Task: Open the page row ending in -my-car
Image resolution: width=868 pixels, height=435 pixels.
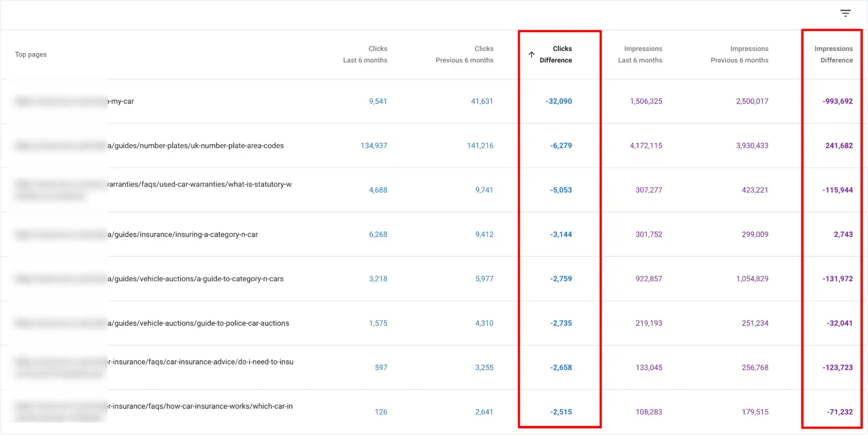Action: 122,102
